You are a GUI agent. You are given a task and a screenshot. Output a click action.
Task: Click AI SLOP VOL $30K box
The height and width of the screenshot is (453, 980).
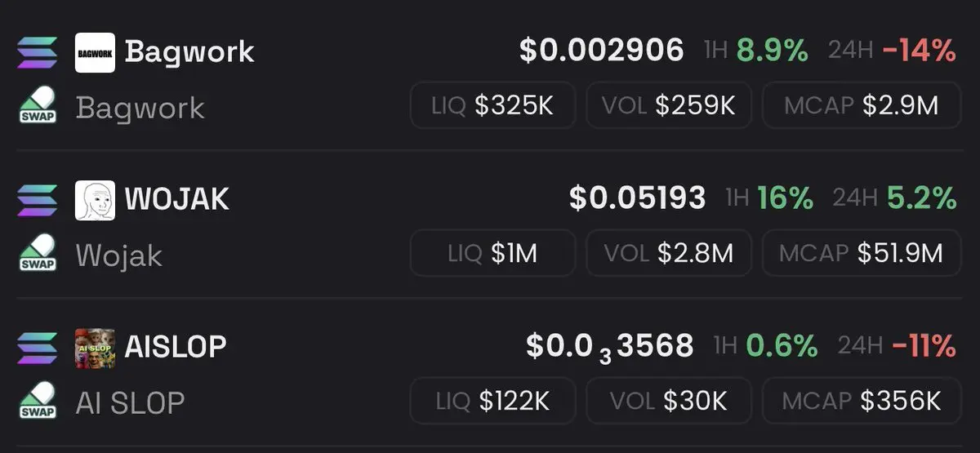coord(669,401)
